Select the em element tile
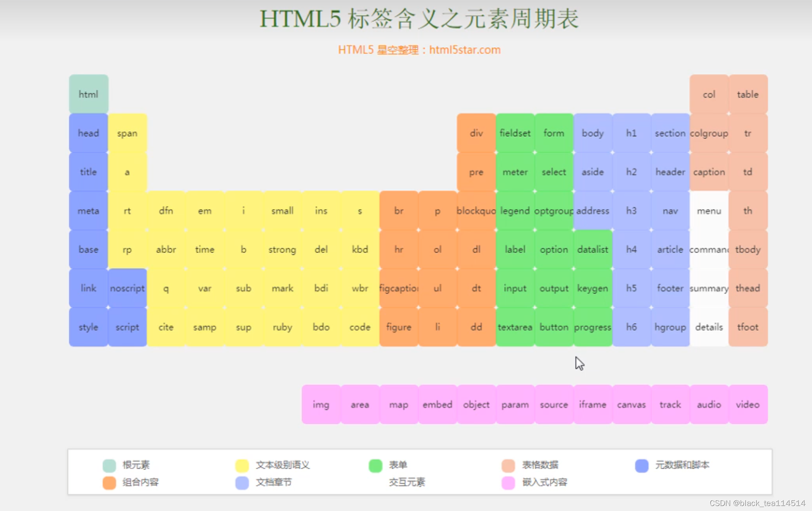 click(x=205, y=210)
